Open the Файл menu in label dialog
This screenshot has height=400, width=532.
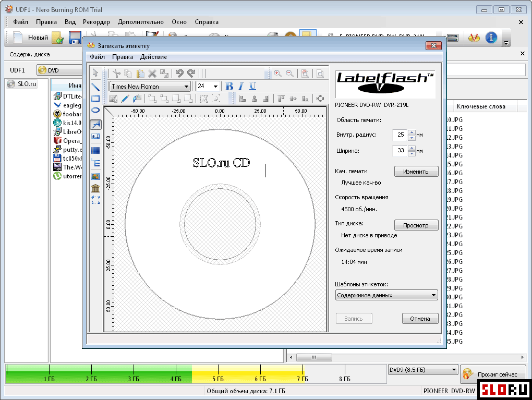pos(97,57)
